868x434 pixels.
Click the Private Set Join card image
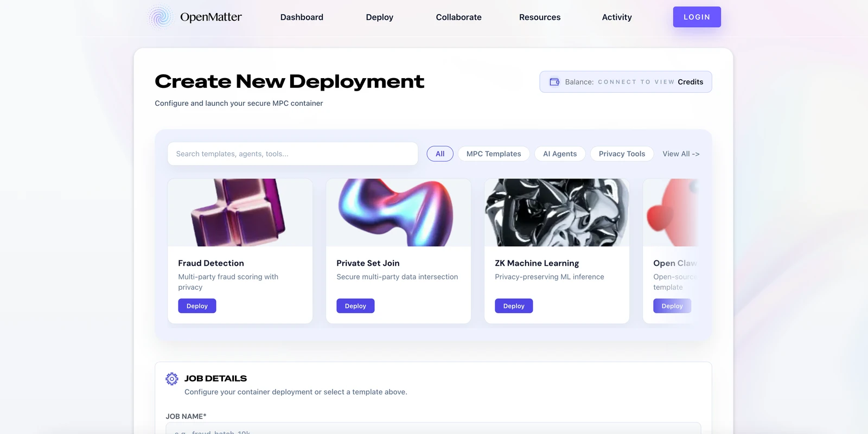point(399,213)
